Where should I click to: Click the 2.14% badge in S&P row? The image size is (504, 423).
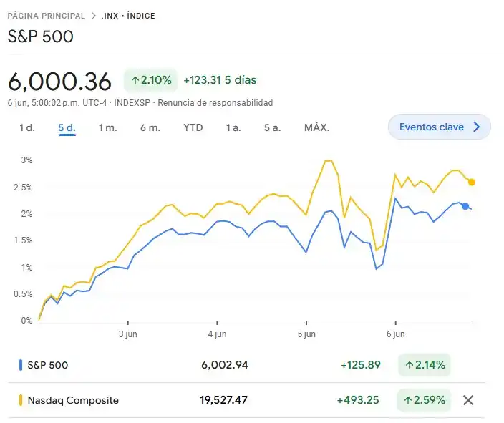[425, 365]
